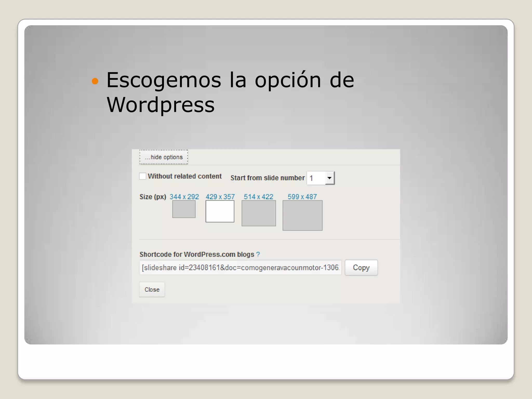Choose the preview box under 599 x 487
Screen dimensions: 532x399
tap(303, 215)
